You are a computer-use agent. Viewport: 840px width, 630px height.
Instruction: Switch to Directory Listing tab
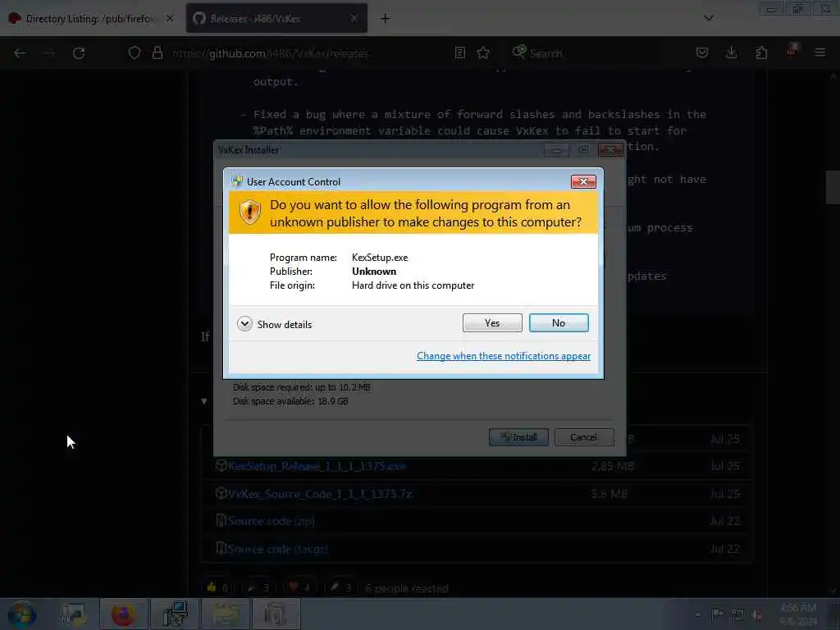coord(89,19)
